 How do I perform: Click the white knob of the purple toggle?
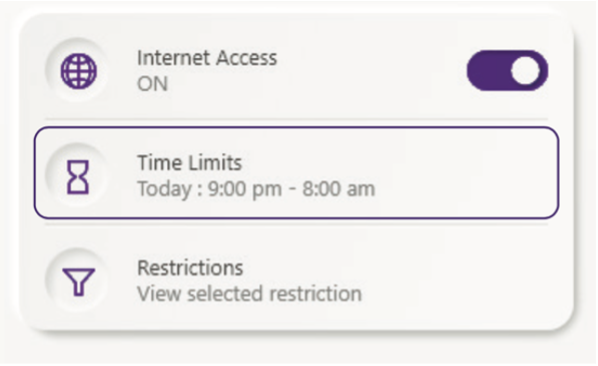[526, 71]
